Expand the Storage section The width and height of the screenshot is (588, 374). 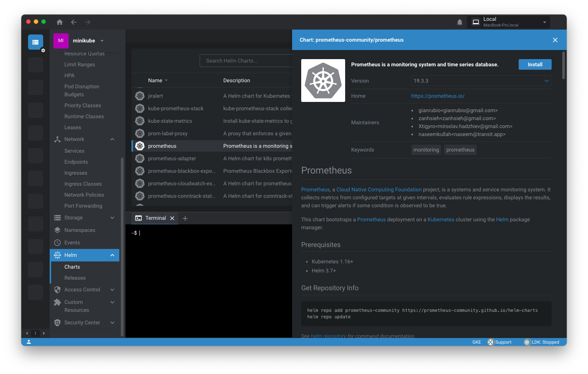[x=112, y=218]
